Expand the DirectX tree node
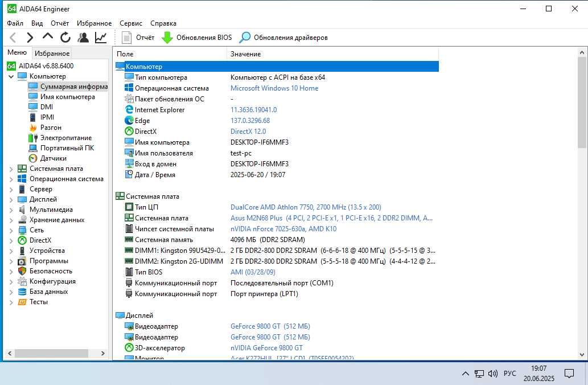Image resolution: width=588 pixels, height=385 pixels. pyautogui.click(x=11, y=241)
